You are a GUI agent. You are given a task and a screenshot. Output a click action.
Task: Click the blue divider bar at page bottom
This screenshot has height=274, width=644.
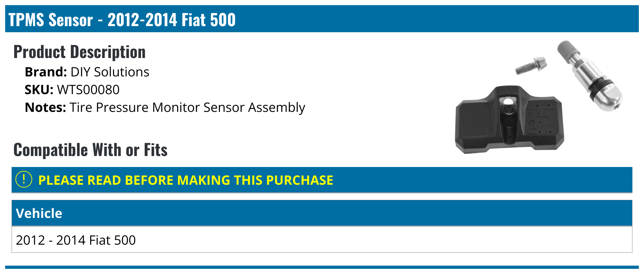point(322,267)
